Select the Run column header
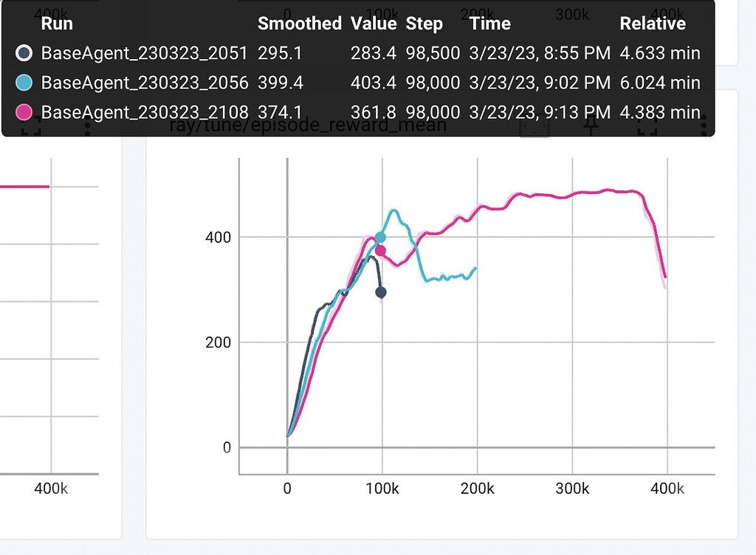Image resolution: width=756 pixels, height=555 pixels. tap(57, 23)
